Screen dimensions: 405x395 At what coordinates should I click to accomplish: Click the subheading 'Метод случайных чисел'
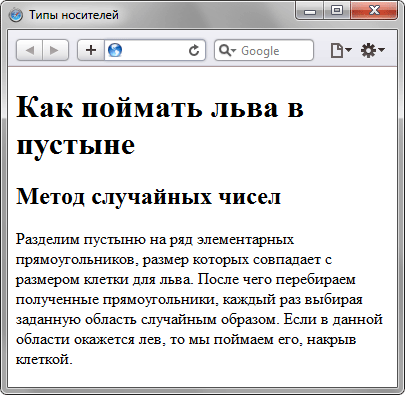point(149,196)
